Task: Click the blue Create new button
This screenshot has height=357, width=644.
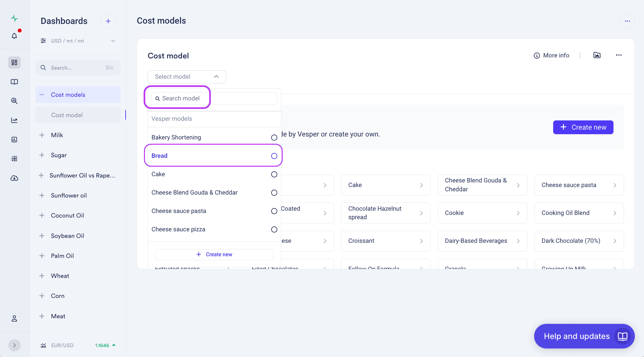Action: tap(583, 127)
